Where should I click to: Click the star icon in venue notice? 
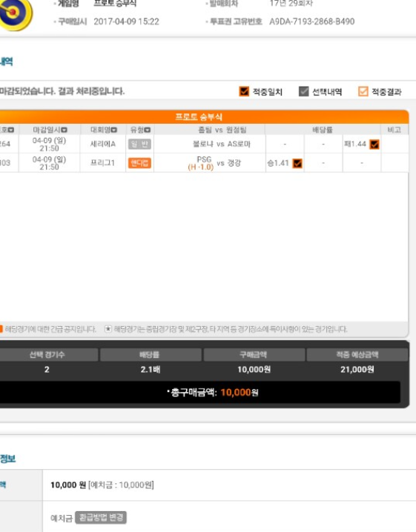point(108,329)
